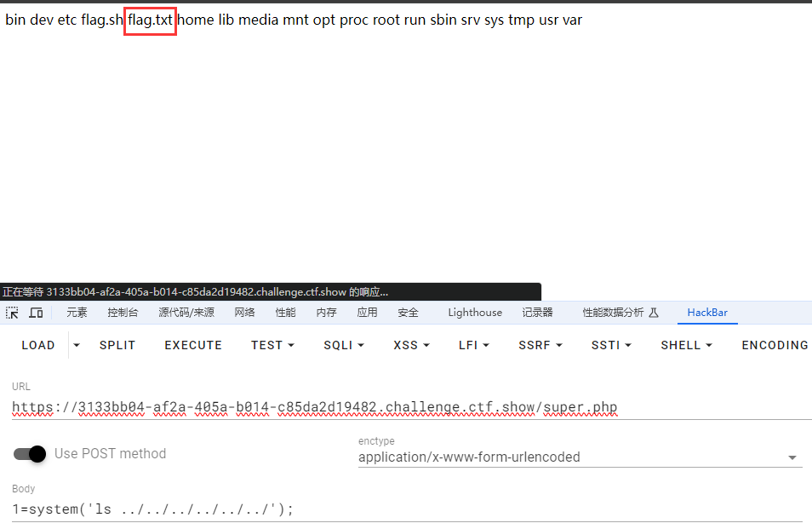The image size is (812, 529).
Task: Toggle the Use POST method switch
Action: (x=30, y=453)
